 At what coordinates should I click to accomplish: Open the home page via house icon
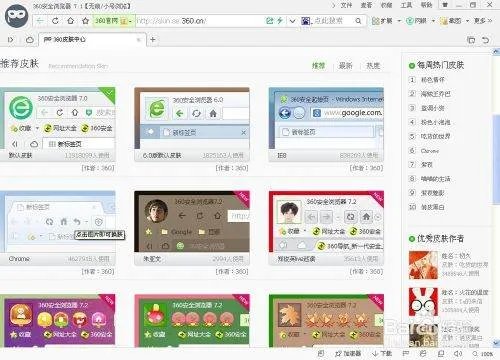[71, 21]
